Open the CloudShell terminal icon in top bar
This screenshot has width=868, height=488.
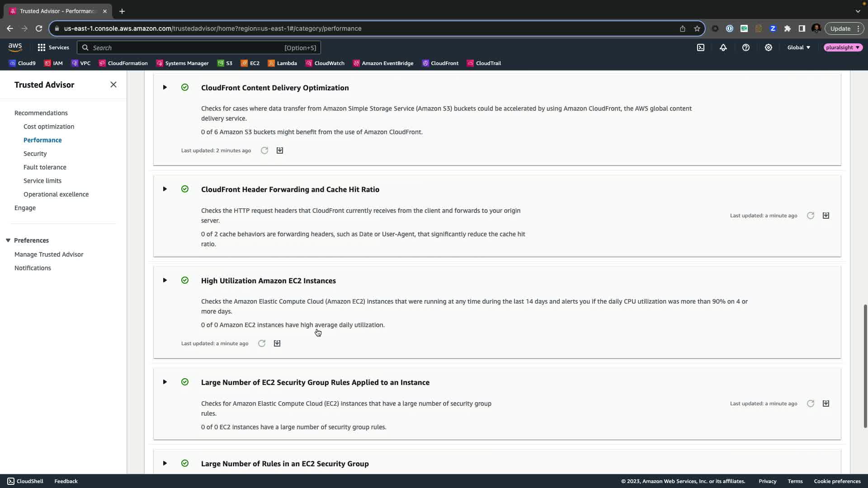(x=701, y=47)
